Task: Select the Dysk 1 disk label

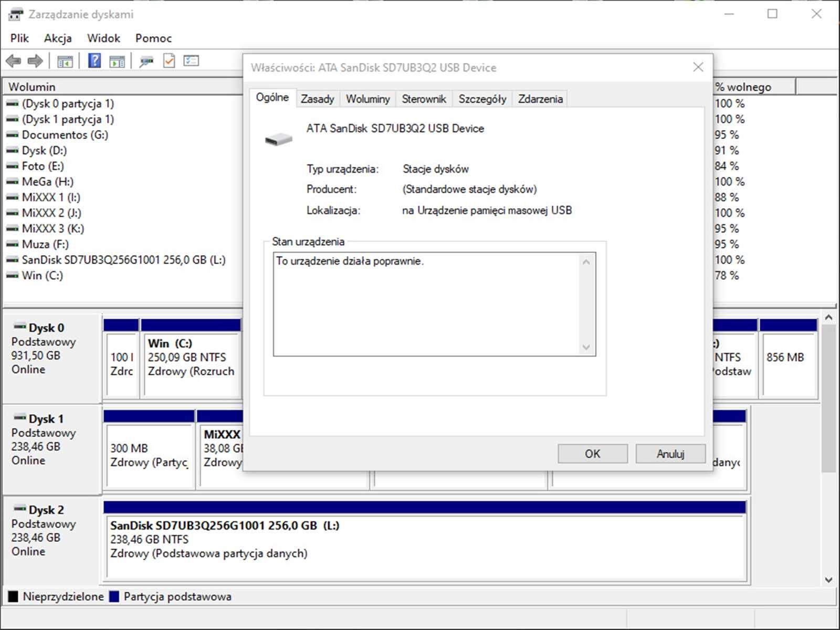Action: (x=51, y=449)
